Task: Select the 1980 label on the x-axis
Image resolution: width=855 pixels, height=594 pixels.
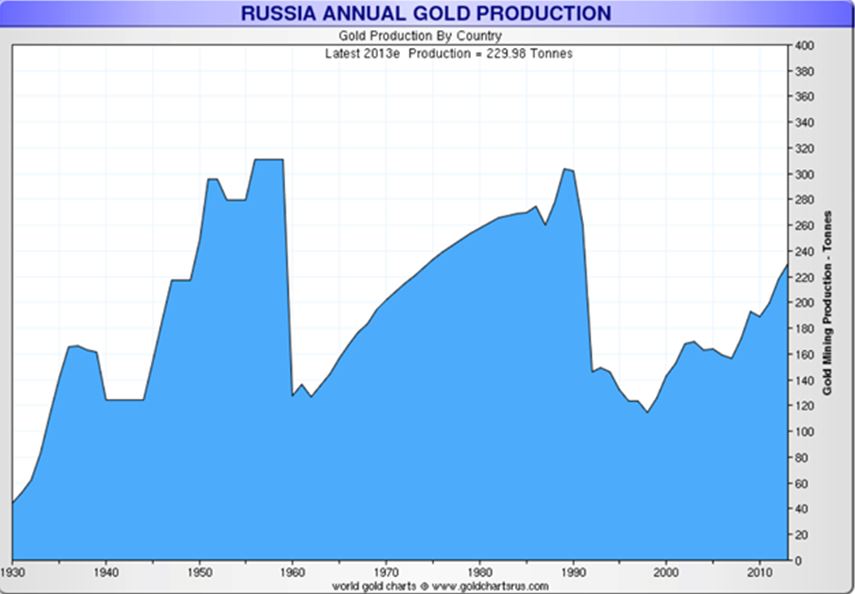Action: 479,573
